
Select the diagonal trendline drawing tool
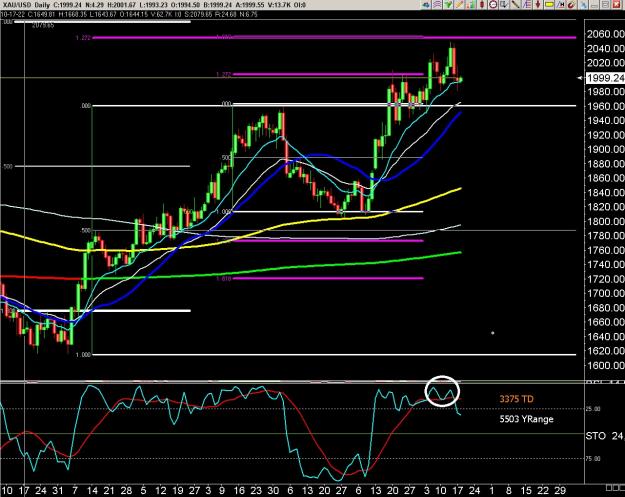point(516,4)
